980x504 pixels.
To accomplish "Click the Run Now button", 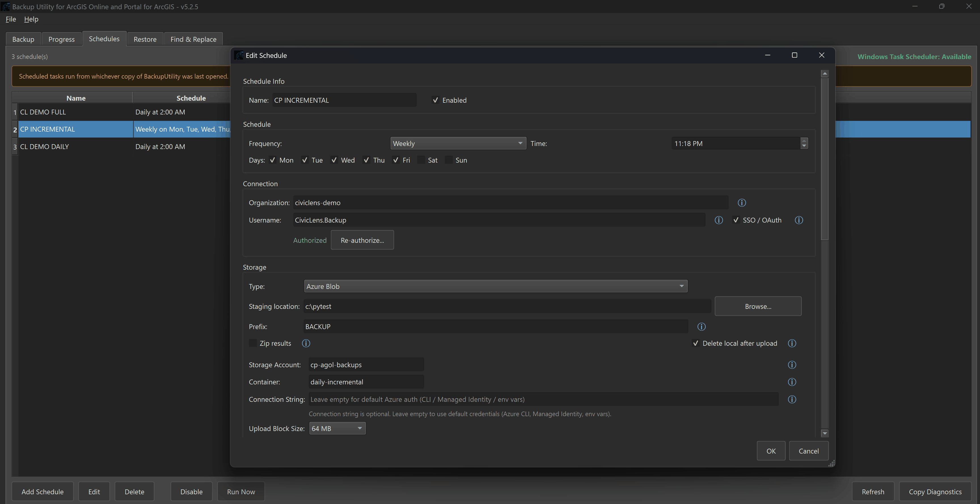I will pyautogui.click(x=241, y=492).
